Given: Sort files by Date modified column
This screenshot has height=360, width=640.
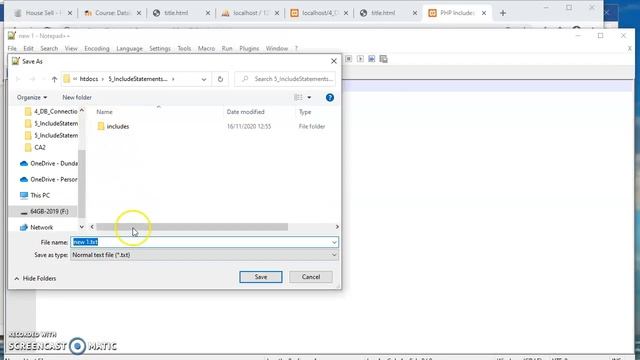Looking at the screenshot, I should pyautogui.click(x=245, y=112).
